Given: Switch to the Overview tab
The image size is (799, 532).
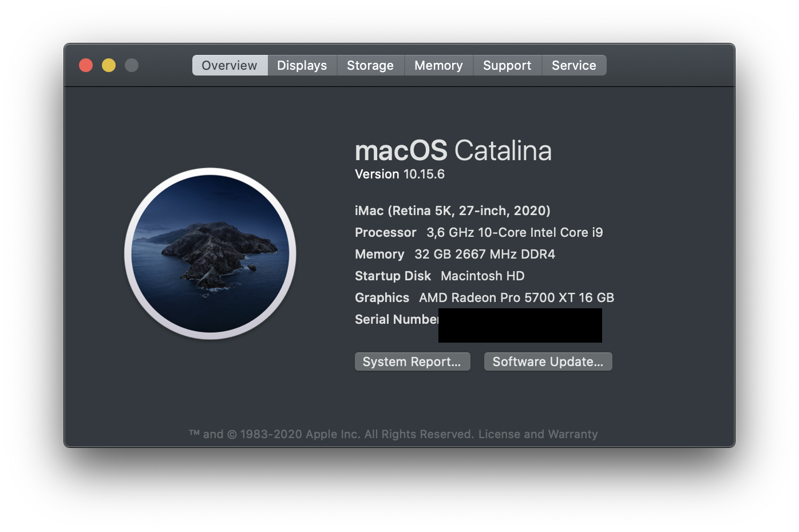Looking at the screenshot, I should pyautogui.click(x=230, y=65).
